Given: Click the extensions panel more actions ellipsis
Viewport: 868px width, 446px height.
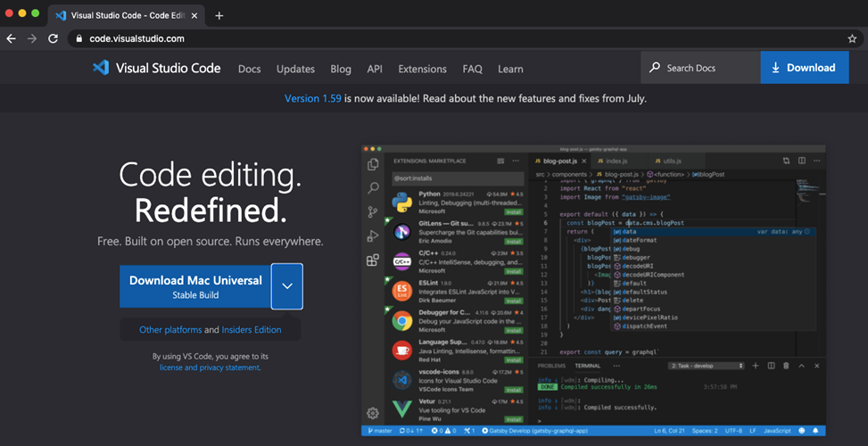Looking at the screenshot, I should click(516, 161).
